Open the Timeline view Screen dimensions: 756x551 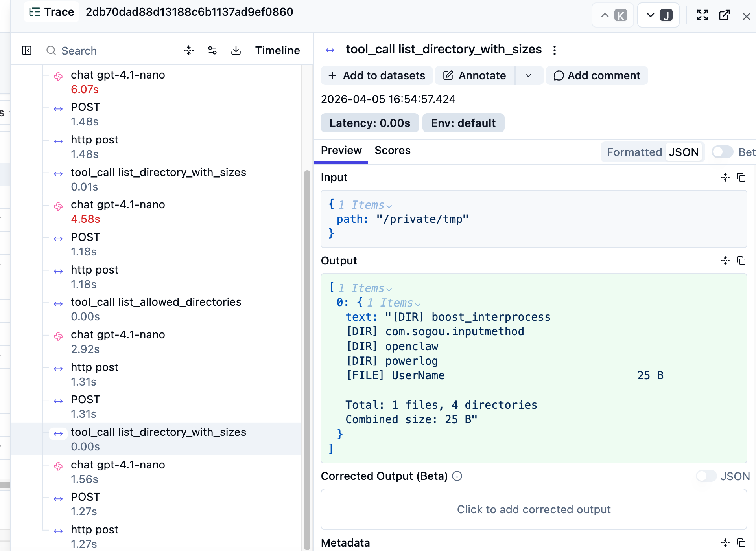277,50
